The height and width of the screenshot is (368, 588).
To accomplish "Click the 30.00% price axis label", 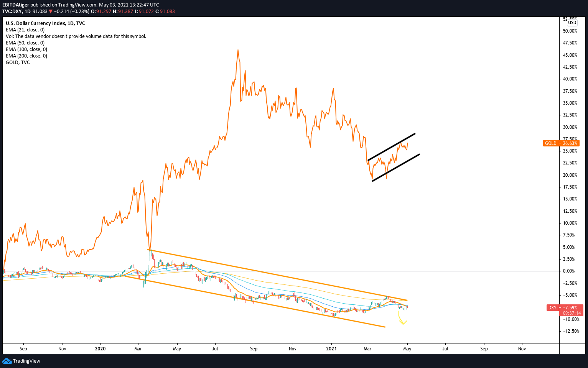I will point(570,127).
